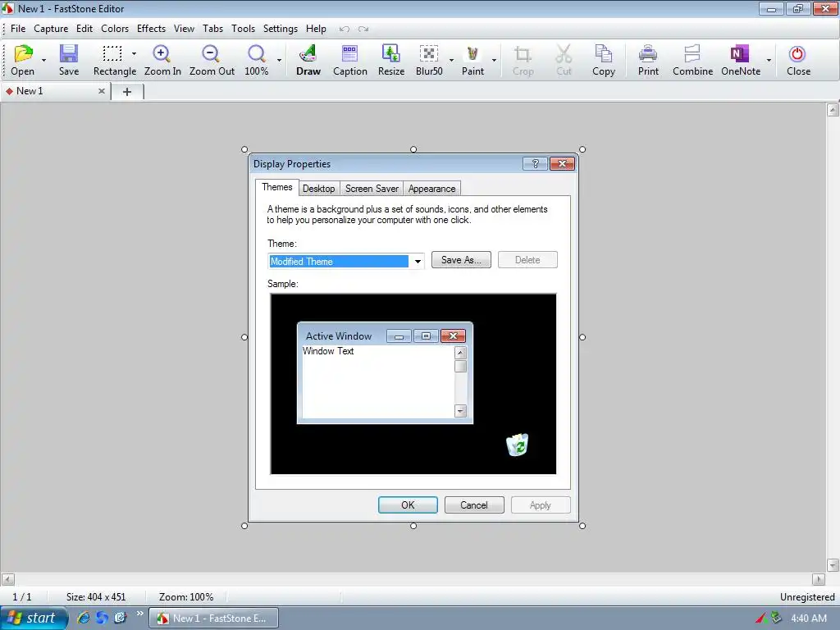Save the image with Save icon
This screenshot has height=630, width=840.
[69, 60]
